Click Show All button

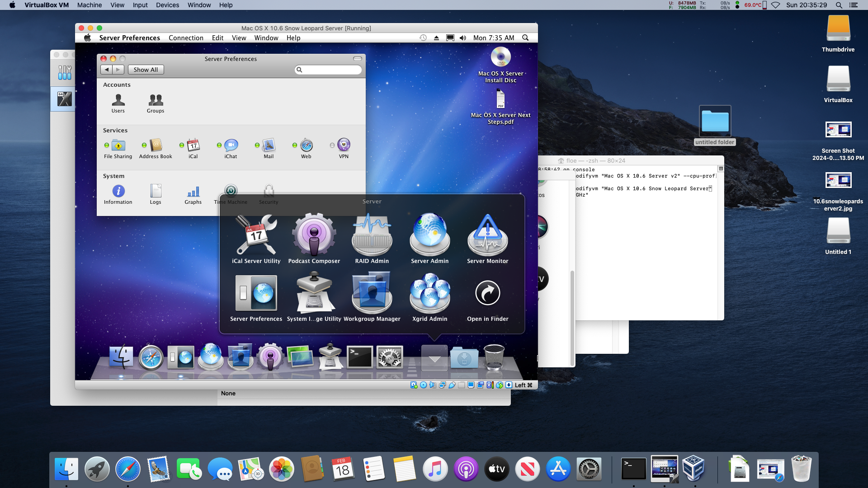(x=146, y=70)
